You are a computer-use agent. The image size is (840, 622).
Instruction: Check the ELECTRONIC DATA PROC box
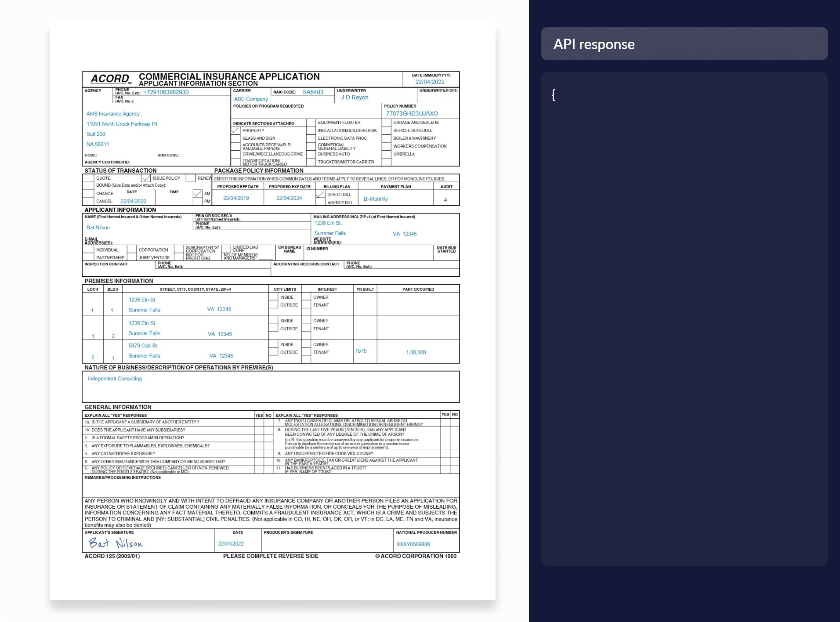pos(311,138)
